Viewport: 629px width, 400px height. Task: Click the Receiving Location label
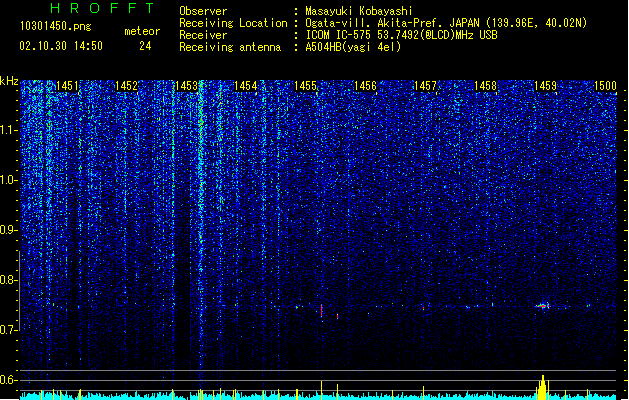point(233,23)
